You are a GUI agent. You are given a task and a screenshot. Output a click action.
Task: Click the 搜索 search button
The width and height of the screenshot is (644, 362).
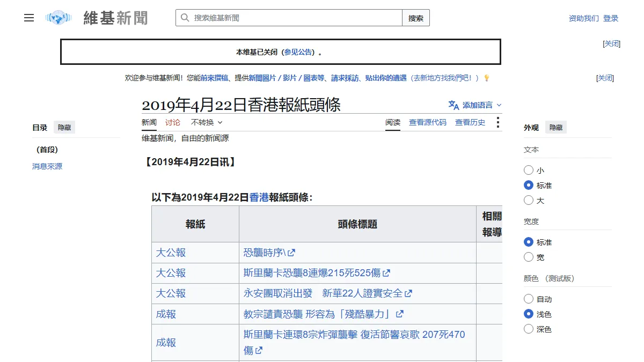[x=416, y=18]
